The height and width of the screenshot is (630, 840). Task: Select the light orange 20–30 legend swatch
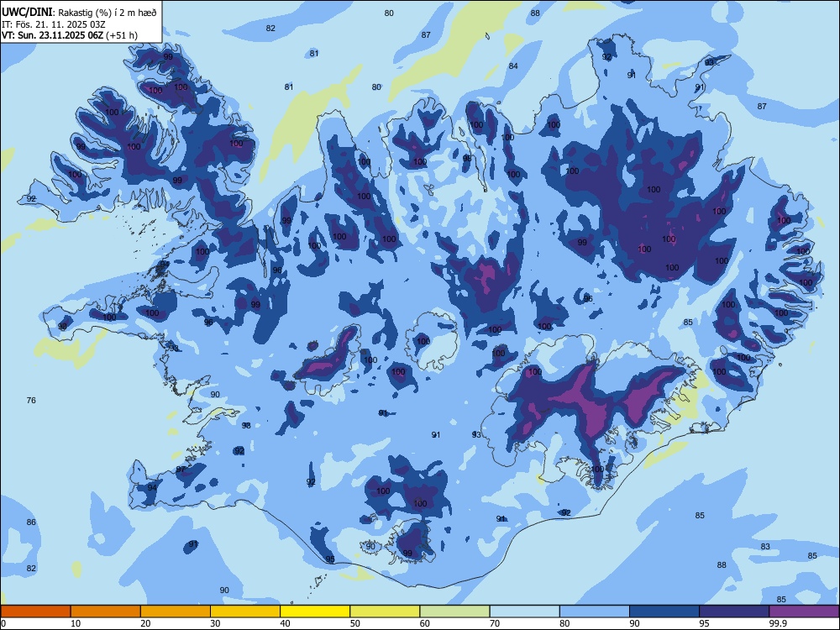pyautogui.click(x=176, y=612)
